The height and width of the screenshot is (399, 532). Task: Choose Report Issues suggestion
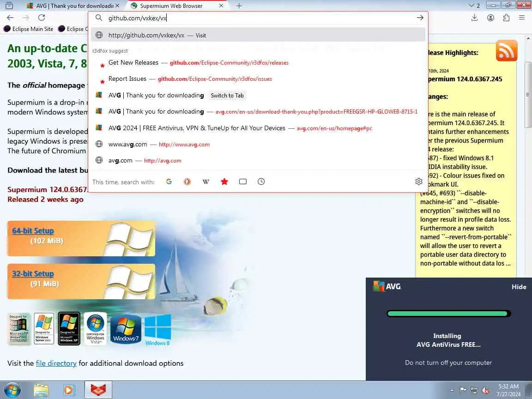pyautogui.click(x=258, y=79)
